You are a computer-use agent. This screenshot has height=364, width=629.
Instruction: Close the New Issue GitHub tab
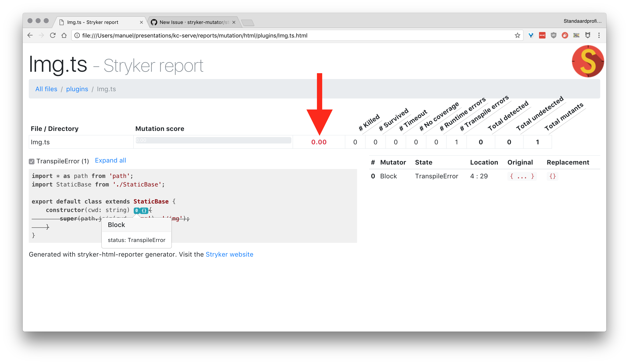[x=234, y=22]
